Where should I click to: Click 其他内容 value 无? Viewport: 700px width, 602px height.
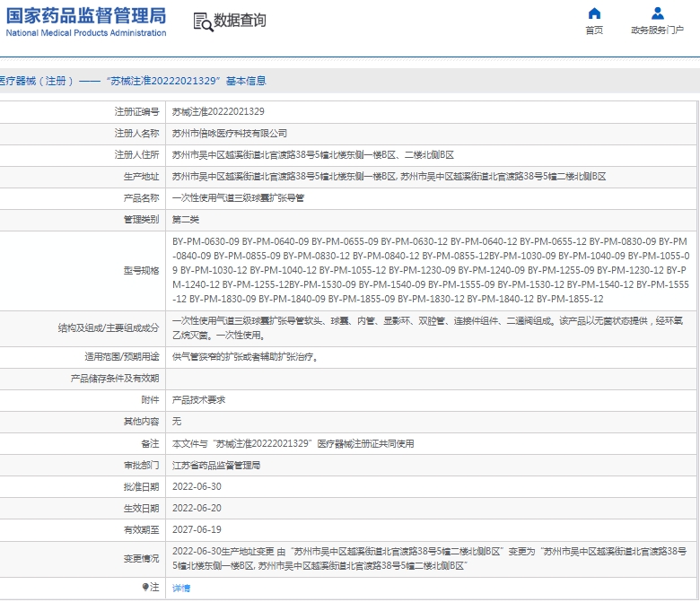(177, 422)
